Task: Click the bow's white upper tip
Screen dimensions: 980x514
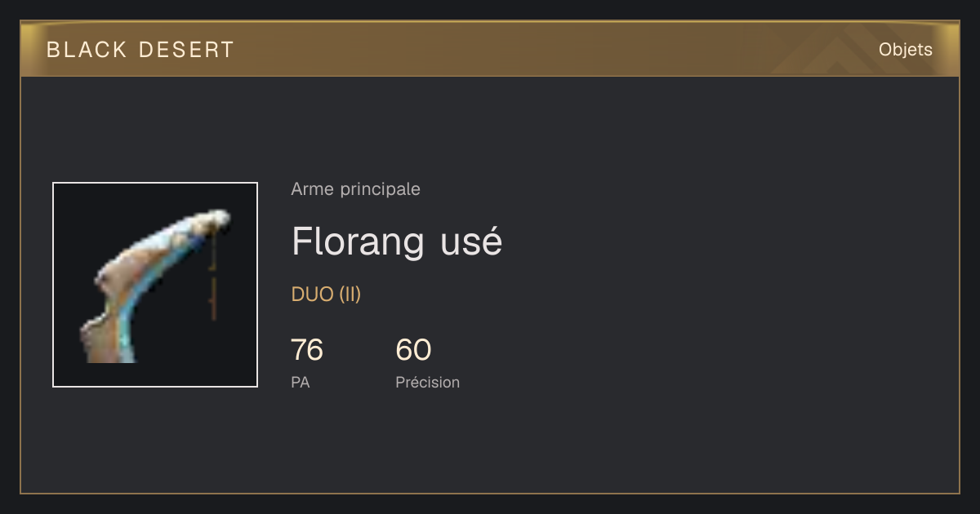Action: (217, 218)
